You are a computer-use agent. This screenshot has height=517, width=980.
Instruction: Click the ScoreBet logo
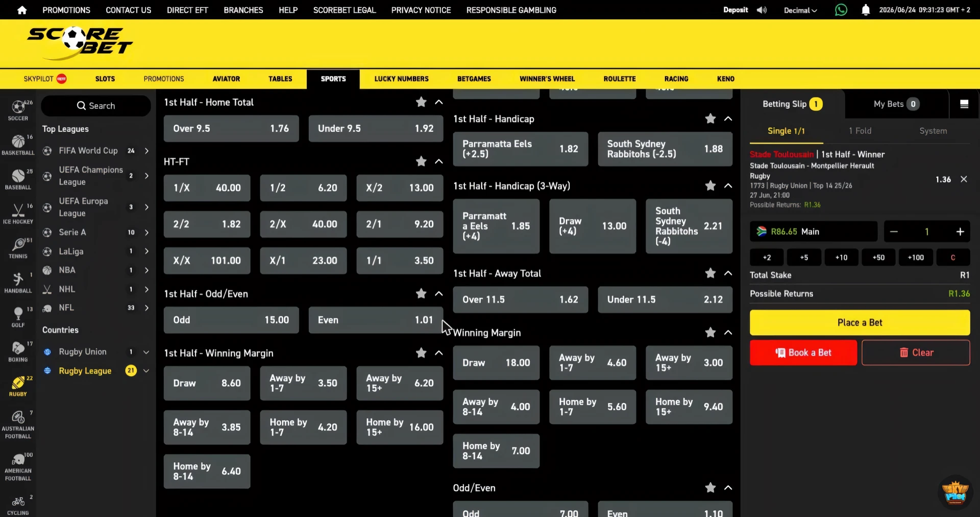click(80, 43)
